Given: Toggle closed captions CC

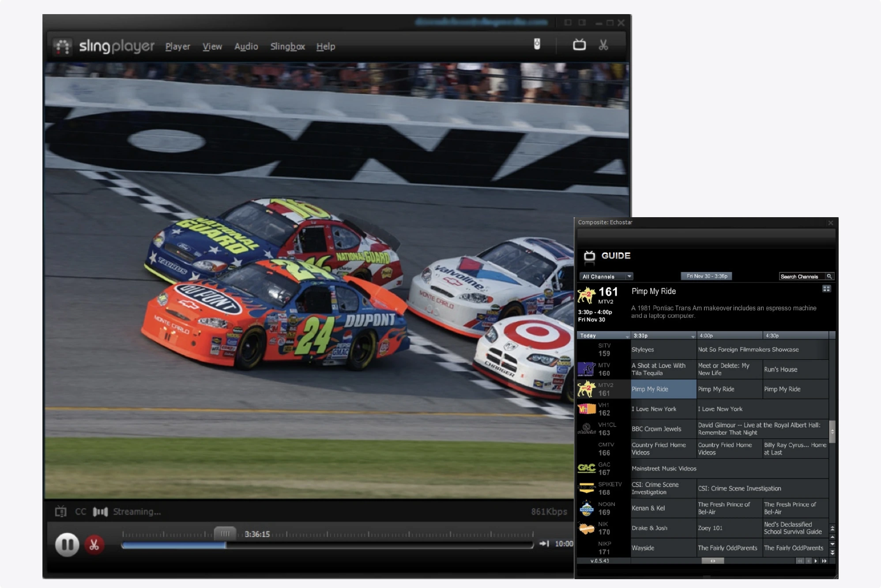Looking at the screenshot, I should tap(80, 511).
